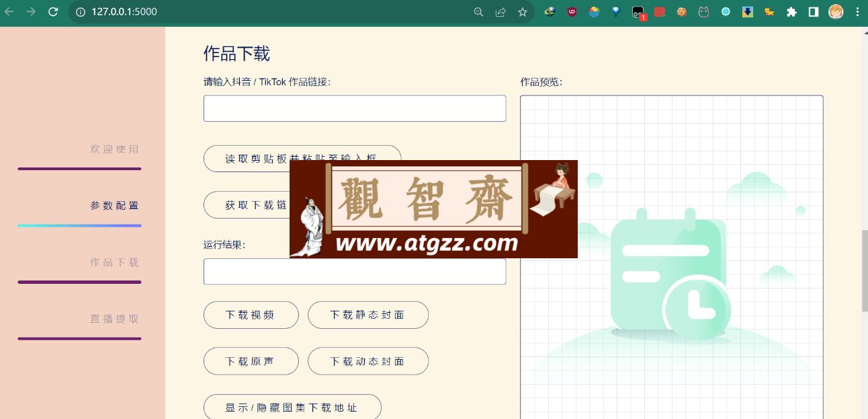
Task: Open the Chrome three-dot menu
Action: tap(857, 11)
